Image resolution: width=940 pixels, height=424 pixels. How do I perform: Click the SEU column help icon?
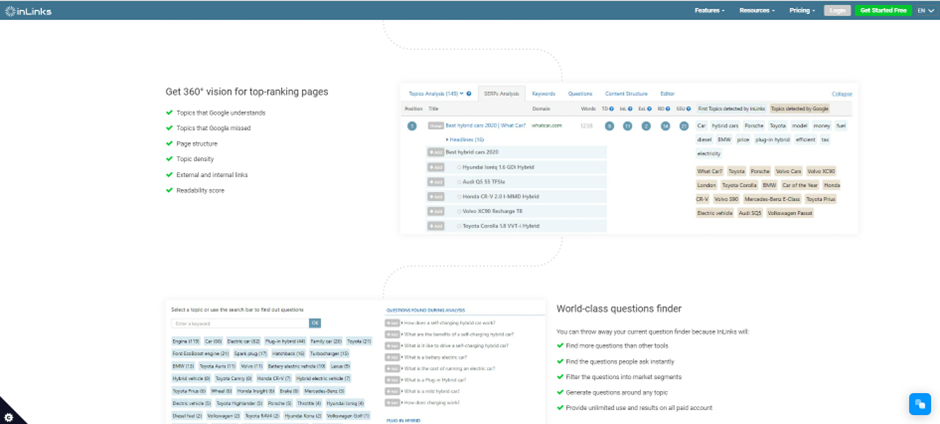[x=688, y=109]
